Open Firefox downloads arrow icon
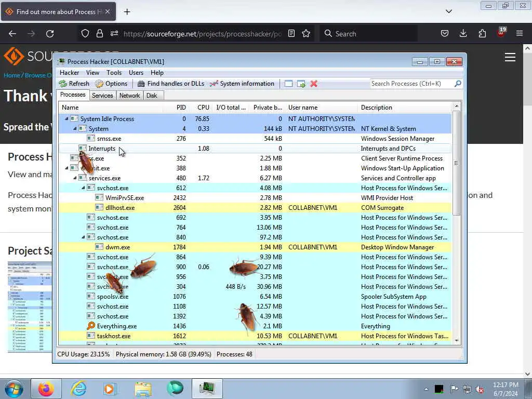532x399 pixels. pyautogui.click(x=463, y=34)
